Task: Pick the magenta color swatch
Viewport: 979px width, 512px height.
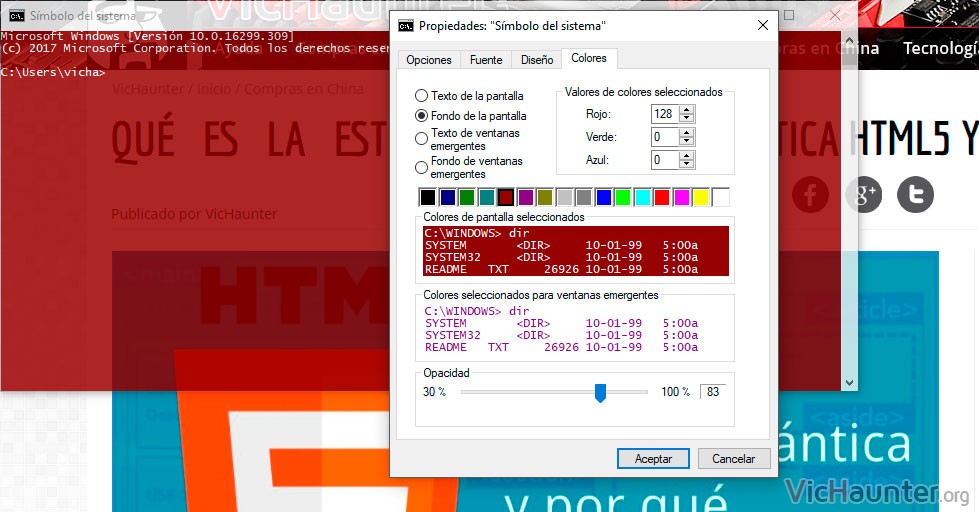Action: pos(682,198)
